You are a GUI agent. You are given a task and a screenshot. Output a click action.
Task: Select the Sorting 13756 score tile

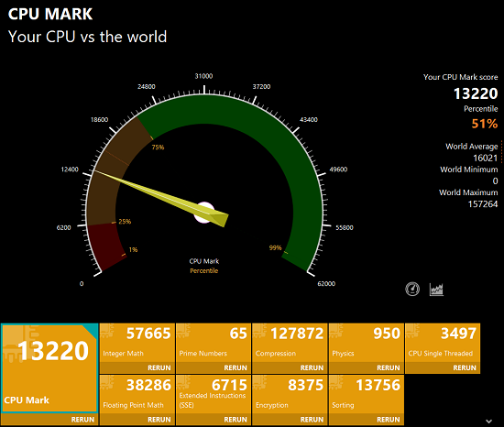(x=367, y=394)
